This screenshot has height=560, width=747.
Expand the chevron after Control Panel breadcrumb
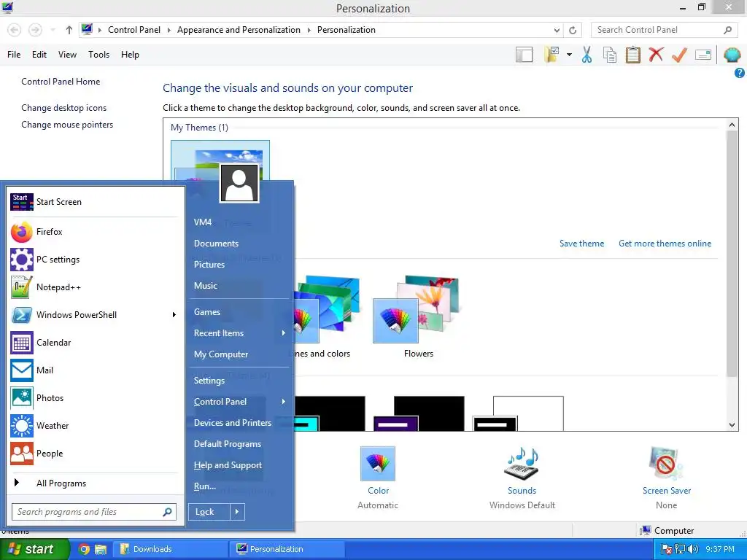(169, 30)
